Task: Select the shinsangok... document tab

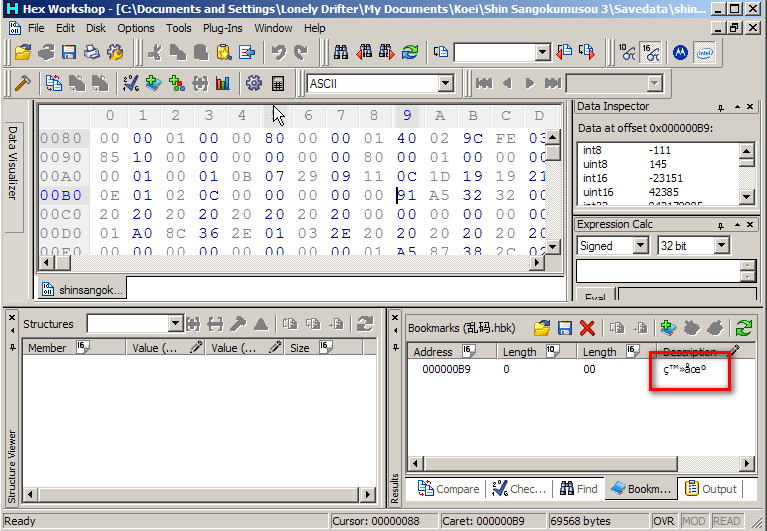Action: point(83,289)
